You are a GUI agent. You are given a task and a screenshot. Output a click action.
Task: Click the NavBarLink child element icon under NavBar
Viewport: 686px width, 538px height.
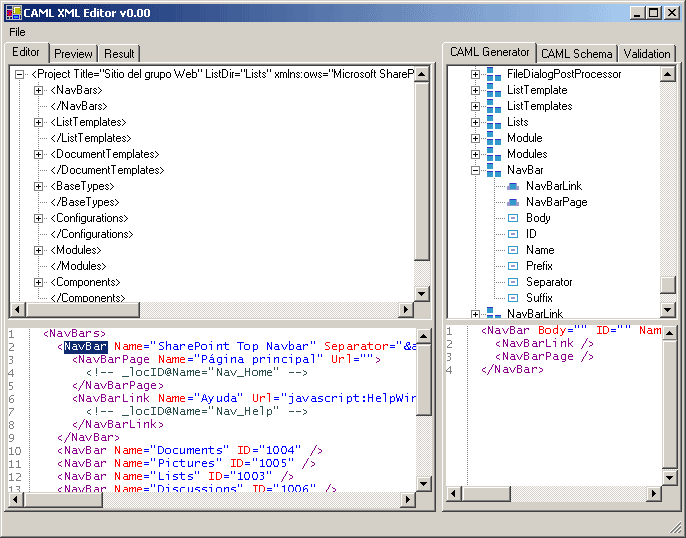(x=513, y=186)
